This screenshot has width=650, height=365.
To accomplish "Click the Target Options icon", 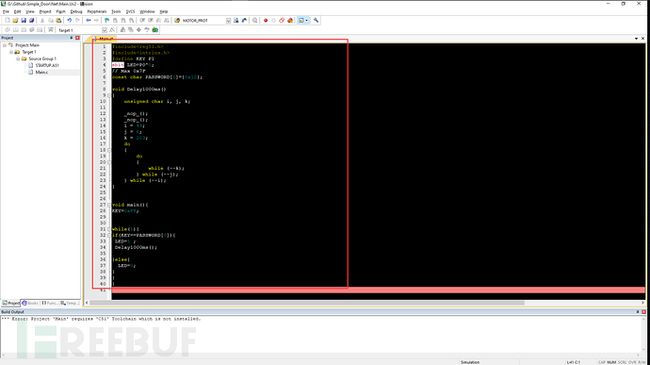I will coord(112,30).
